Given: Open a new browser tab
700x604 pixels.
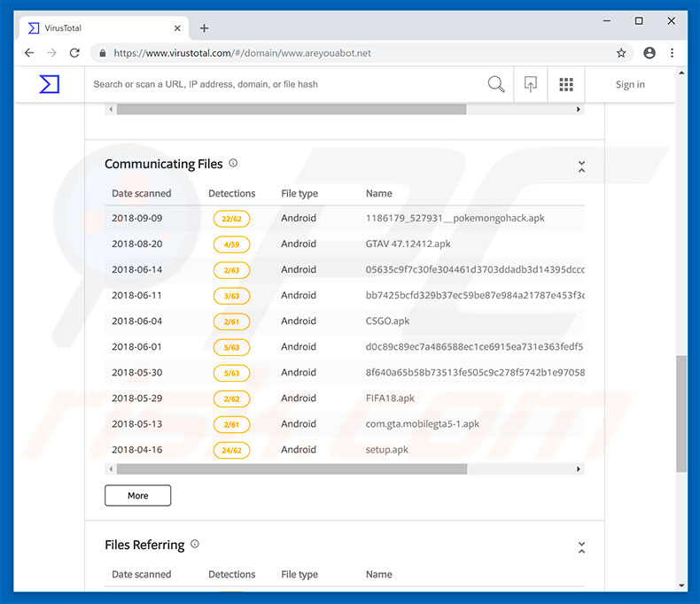Looking at the screenshot, I should (x=204, y=28).
